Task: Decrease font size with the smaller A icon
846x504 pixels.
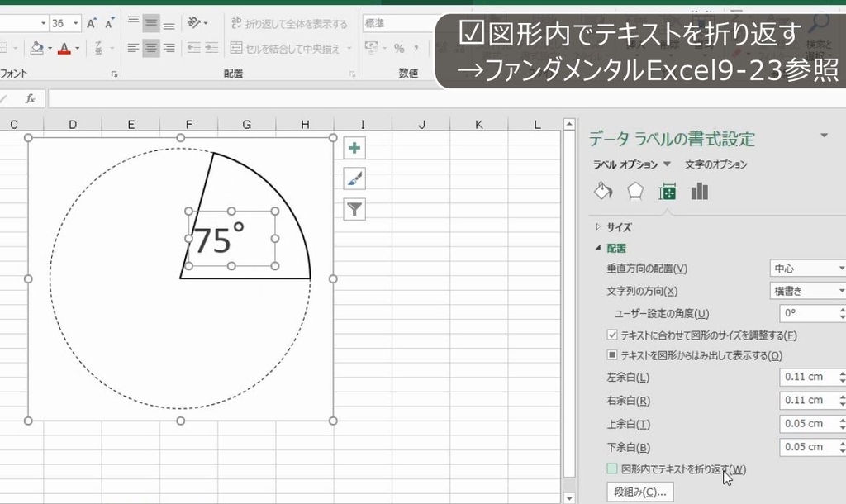Action: pos(110,23)
